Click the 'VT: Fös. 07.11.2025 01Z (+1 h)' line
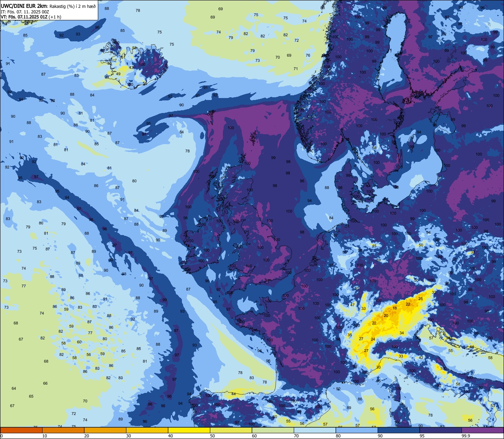504x439 pixels. point(31,17)
